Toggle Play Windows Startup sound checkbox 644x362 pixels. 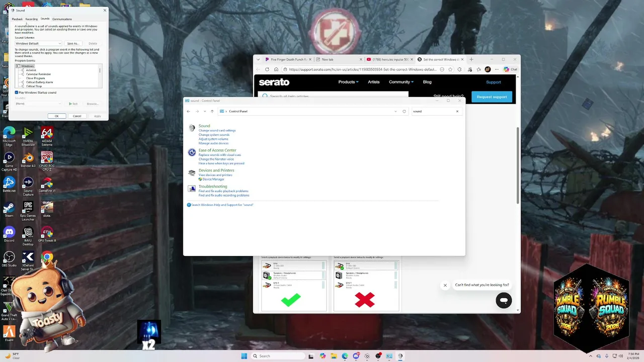tap(17, 93)
